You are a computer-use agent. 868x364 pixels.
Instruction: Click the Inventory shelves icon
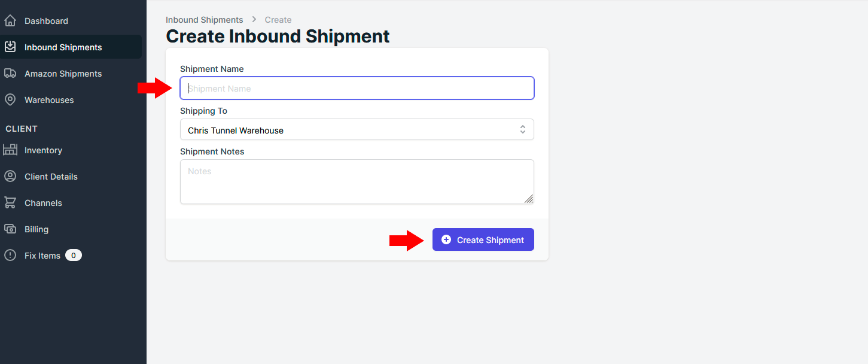click(10, 150)
